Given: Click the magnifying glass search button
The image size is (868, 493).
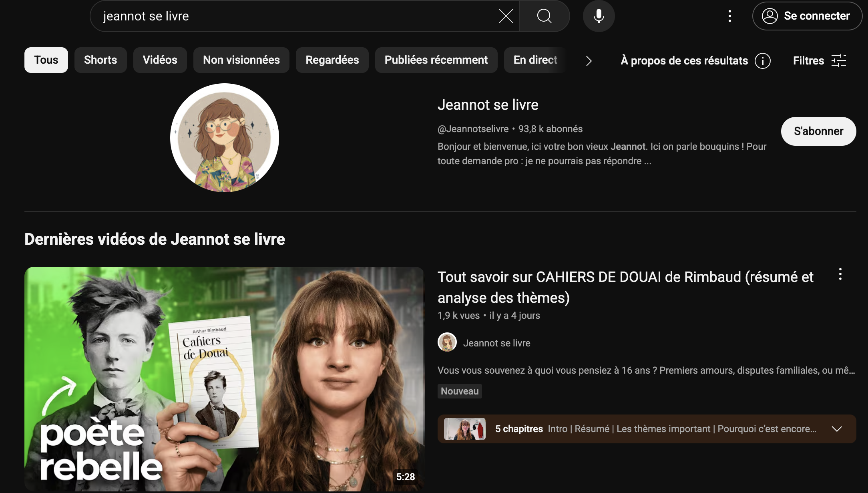Looking at the screenshot, I should coord(544,16).
